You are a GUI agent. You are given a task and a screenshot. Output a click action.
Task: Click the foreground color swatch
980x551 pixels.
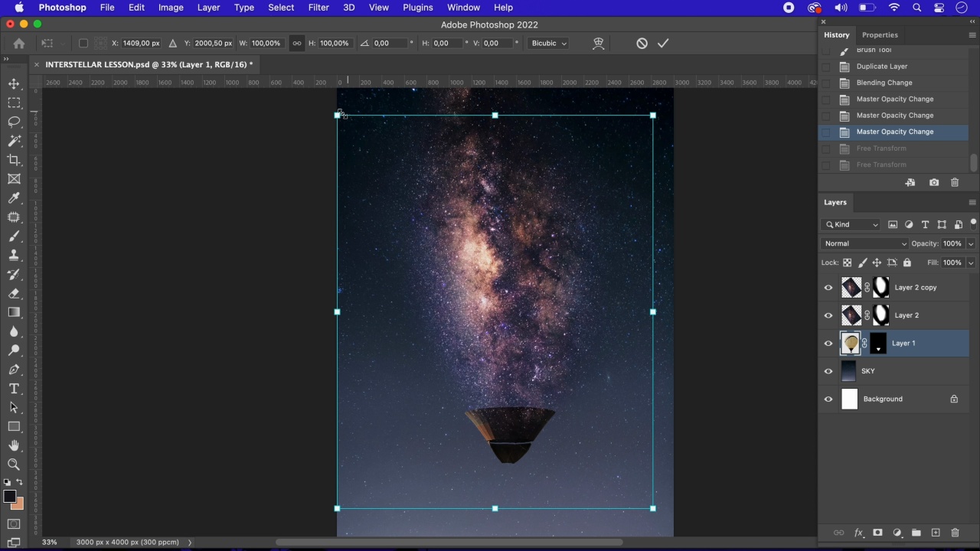(9, 497)
